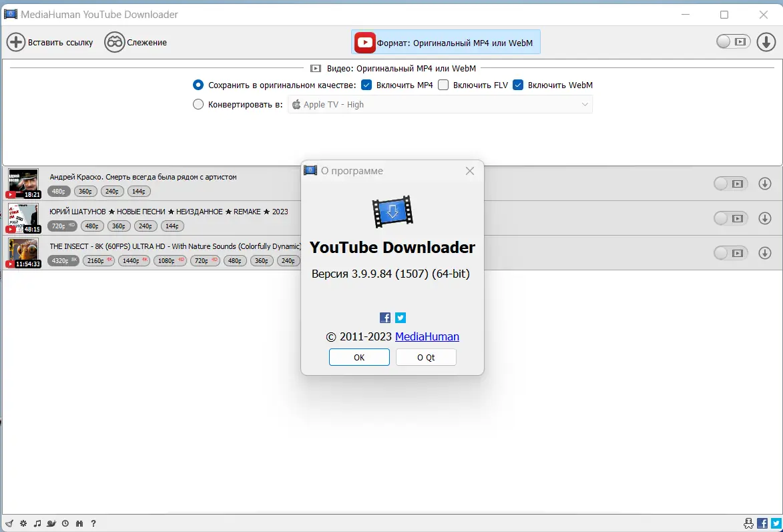This screenshot has height=532, width=783.
Task: Open help using the question mark icon
Action: (93, 523)
